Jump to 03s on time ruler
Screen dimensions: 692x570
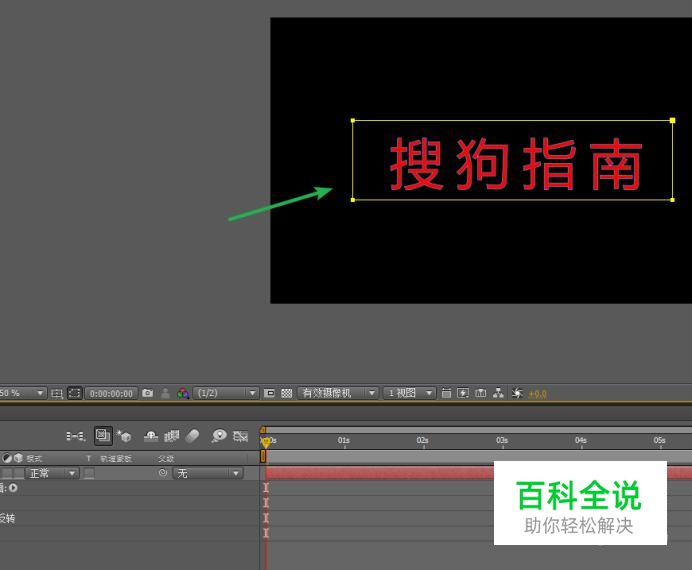pyautogui.click(x=502, y=441)
